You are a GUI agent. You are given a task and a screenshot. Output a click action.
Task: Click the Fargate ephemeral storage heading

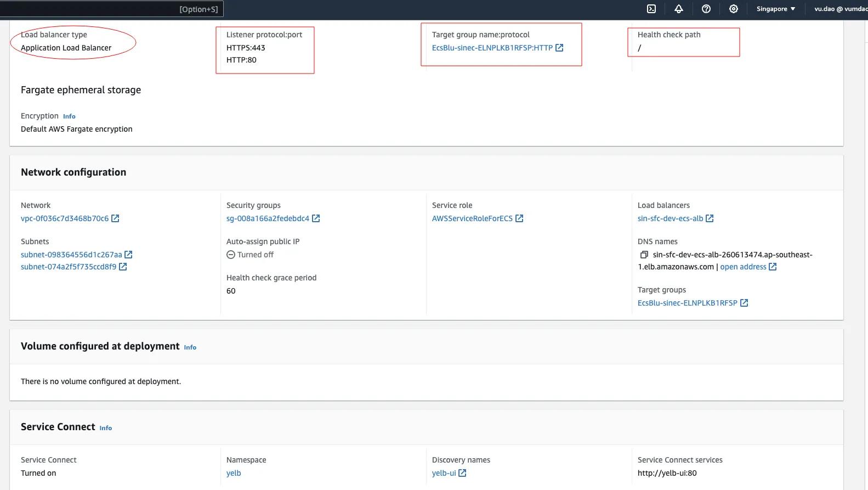[x=81, y=90]
